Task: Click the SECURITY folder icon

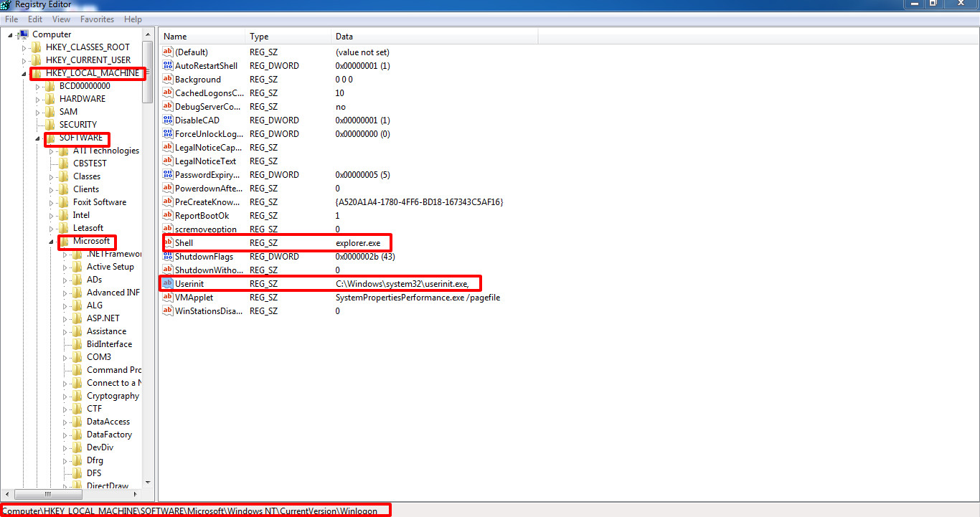Action: [x=50, y=125]
